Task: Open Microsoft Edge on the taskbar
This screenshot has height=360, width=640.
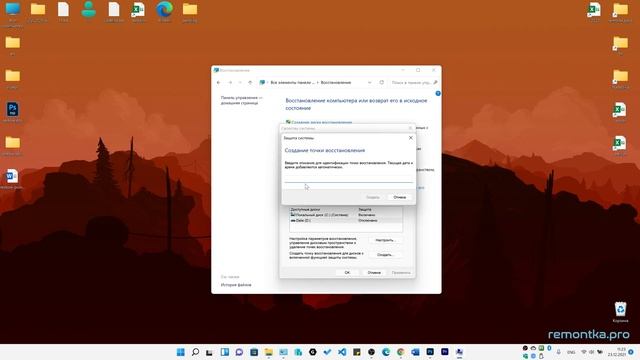Action: 386,352
